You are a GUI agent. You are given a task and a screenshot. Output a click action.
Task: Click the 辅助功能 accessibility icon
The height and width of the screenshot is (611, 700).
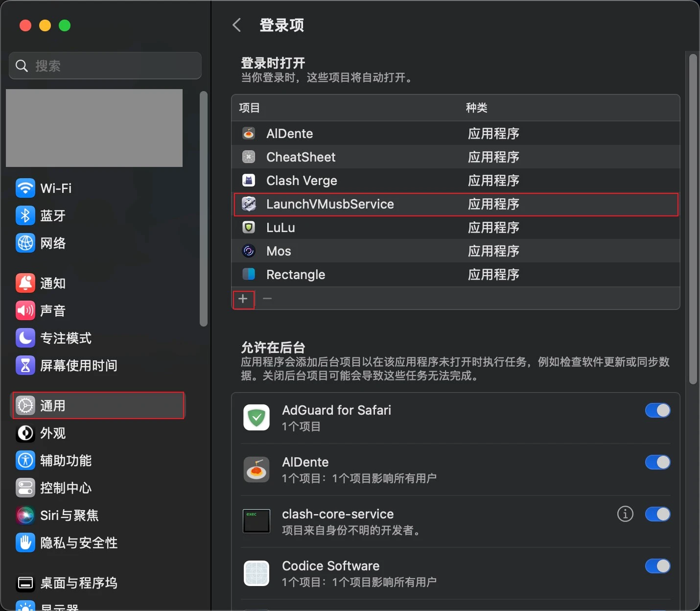(x=25, y=460)
